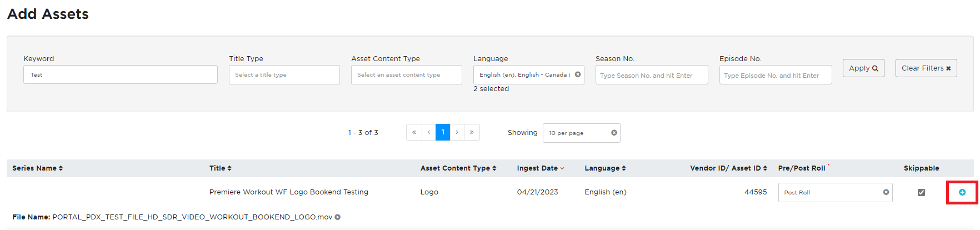Viewport: 980px width, 230px height.
Task: Focus the Season No. input field
Action: pos(652,75)
